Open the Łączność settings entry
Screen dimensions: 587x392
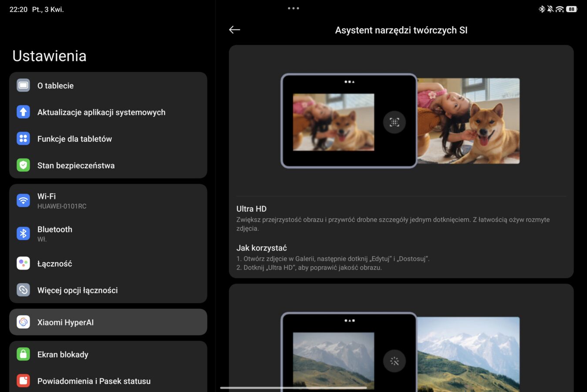click(108, 264)
